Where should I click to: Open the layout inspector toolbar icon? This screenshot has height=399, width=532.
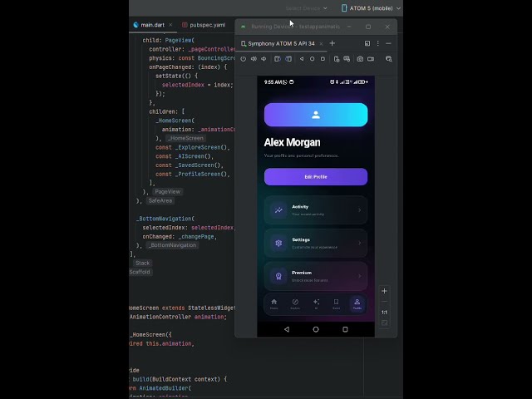coord(389,59)
